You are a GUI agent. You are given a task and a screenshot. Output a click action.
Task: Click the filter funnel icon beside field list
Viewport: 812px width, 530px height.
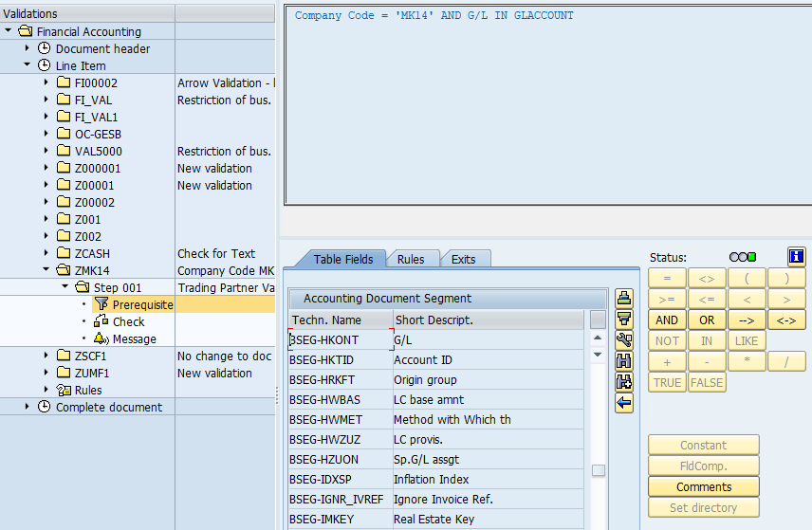[624, 320]
